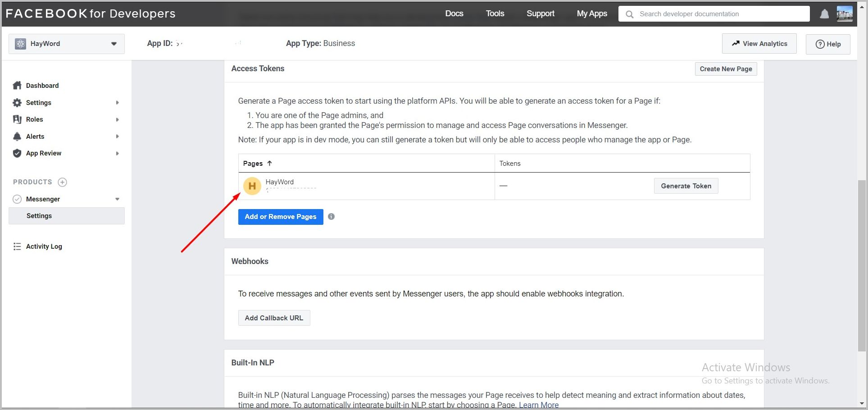Click the Search developer documentation field
The width and height of the screenshot is (868, 410).
click(714, 14)
